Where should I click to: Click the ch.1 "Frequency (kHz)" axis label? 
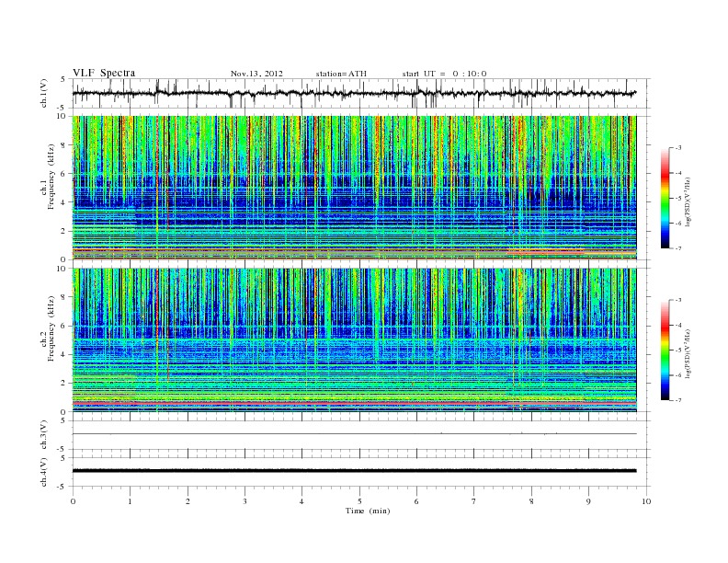(x=51, y=177)
